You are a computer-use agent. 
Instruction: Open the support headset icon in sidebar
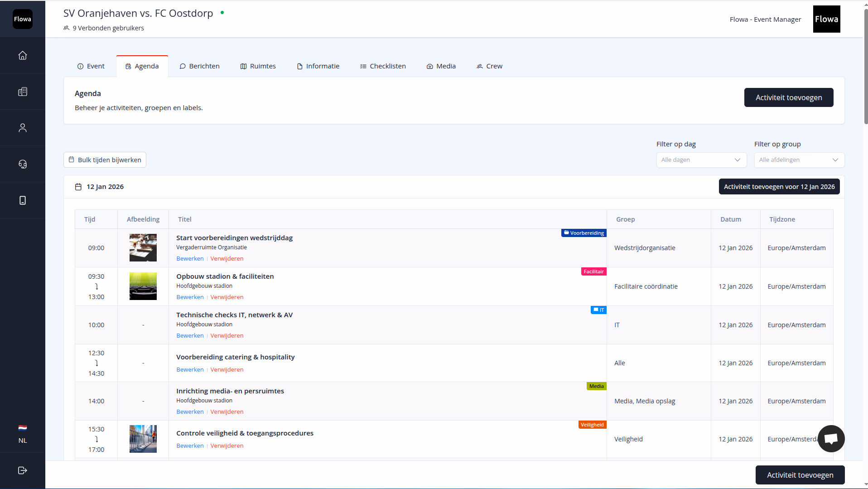(23, 164)
